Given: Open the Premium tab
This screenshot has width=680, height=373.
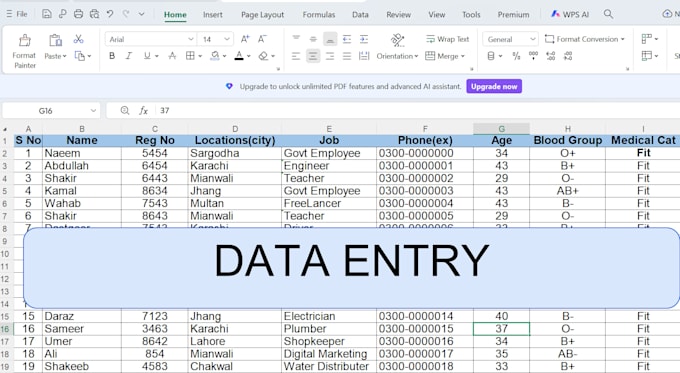Looking at the screenshot, I should 513,15.
